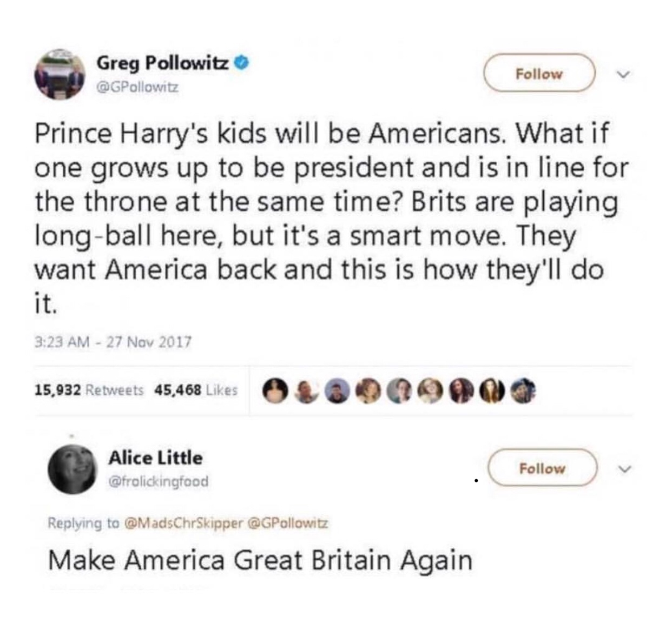The image size is (672, 636).
Task: Open Greg Pollowitz's profile picture
Action: [60, 75]
